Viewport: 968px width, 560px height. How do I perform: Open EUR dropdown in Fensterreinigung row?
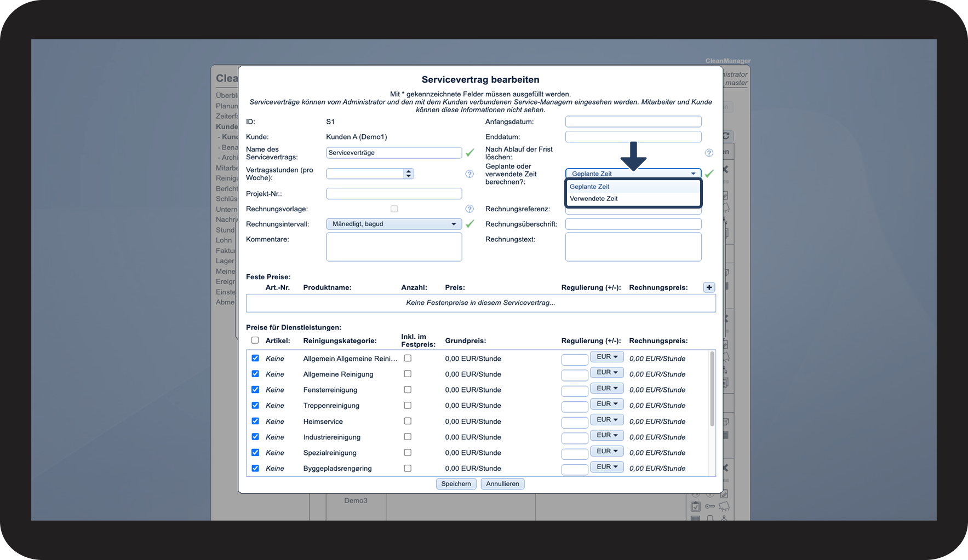tap(607, 388)
